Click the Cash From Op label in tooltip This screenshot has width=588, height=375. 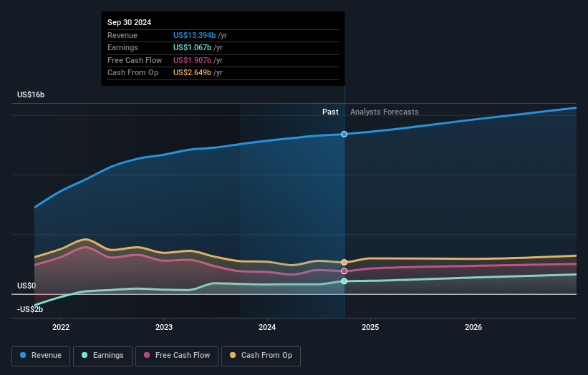[132, 73]
